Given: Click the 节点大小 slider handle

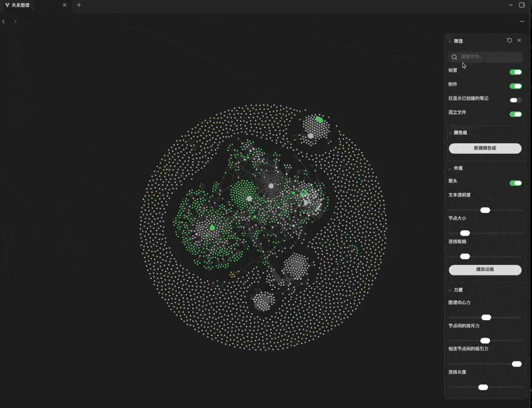Looking at the screenshot, I should [465, 233].
